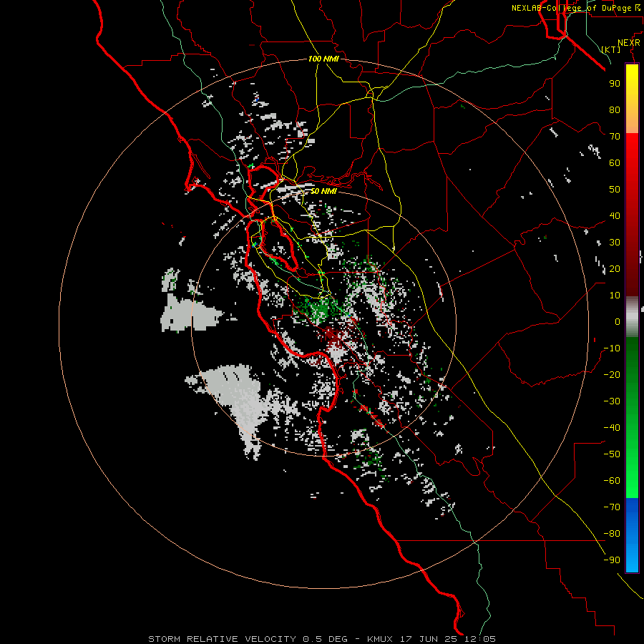Click the 20 value on velocity scale
644x644 pixels.
(x=615, y=268)
